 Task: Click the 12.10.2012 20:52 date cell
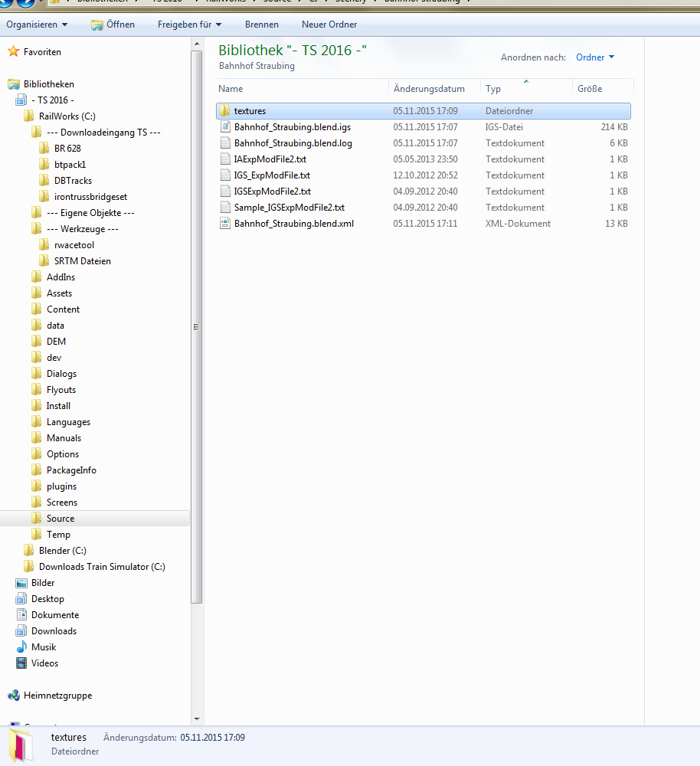pyautogui.click(x=426, y=175)
